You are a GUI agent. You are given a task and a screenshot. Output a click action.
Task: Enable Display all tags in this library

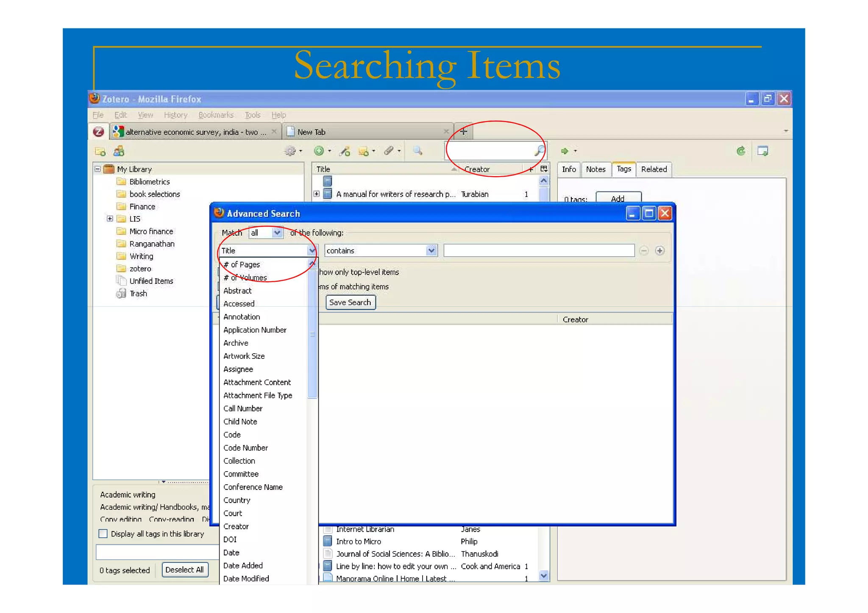(x=103, y=534)
